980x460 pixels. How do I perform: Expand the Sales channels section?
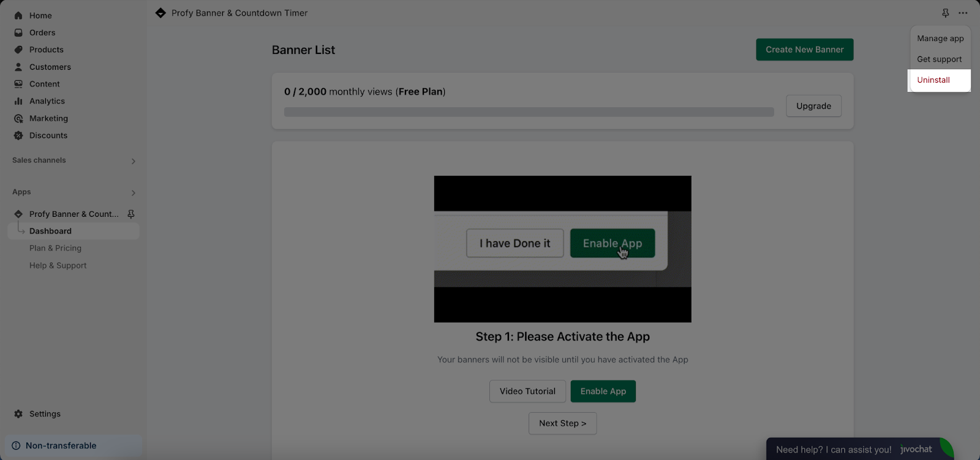[133, 161]
